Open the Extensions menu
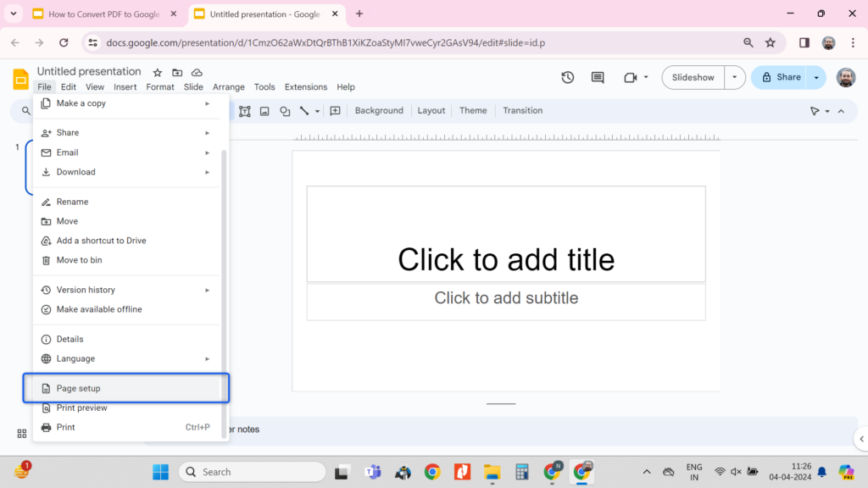Image resolution: width=868 pixels, height=488 pixels. pos(305,86)
